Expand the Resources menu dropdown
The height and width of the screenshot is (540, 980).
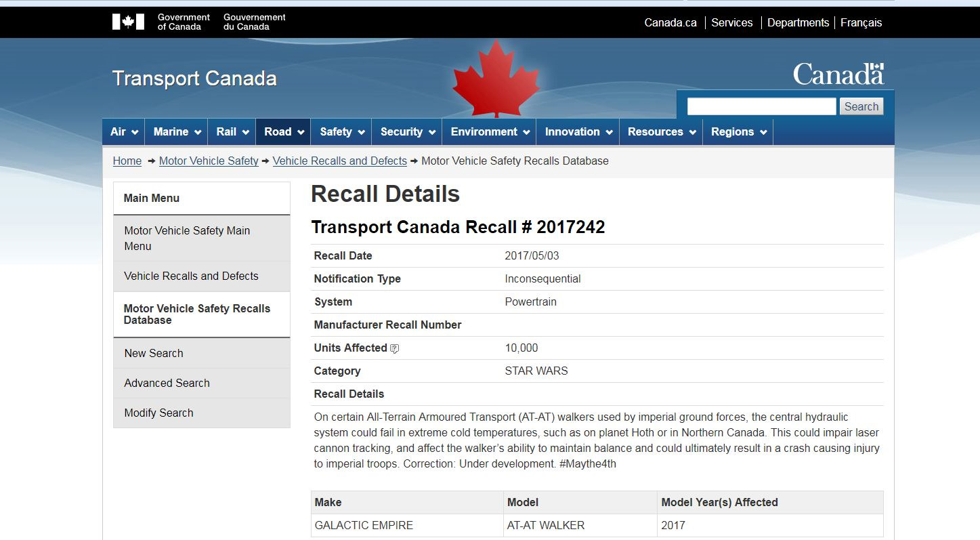tap(661, 131)
